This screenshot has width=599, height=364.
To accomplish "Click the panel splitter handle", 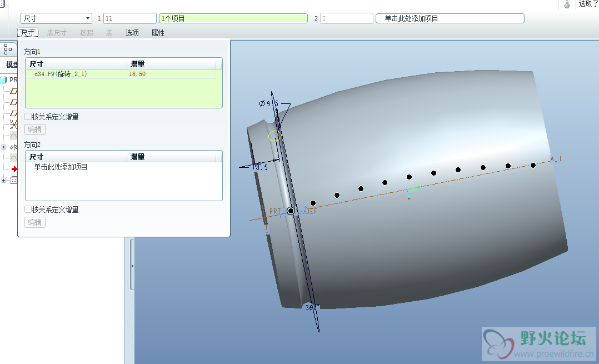I will (132, 265).
